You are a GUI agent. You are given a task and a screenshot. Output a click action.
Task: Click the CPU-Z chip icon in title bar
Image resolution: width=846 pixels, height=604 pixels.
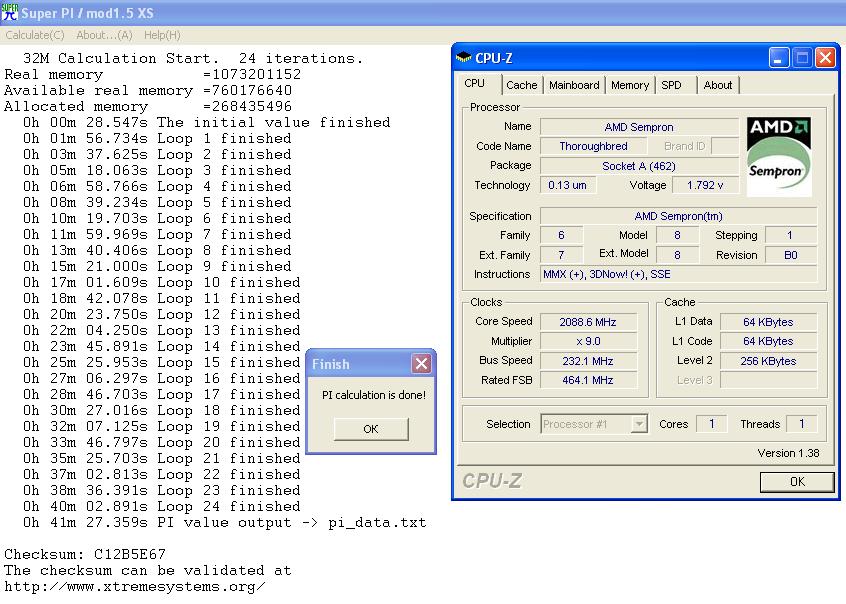[x=463, y=57]
